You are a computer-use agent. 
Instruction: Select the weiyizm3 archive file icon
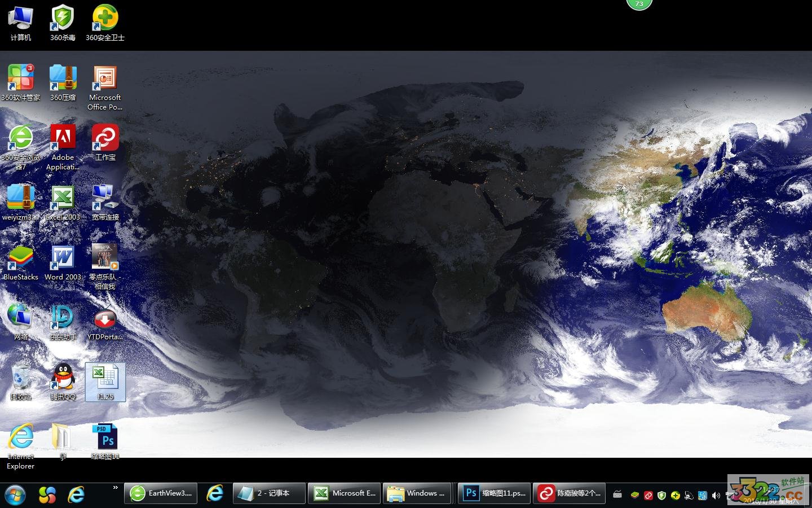coord(21,203)
